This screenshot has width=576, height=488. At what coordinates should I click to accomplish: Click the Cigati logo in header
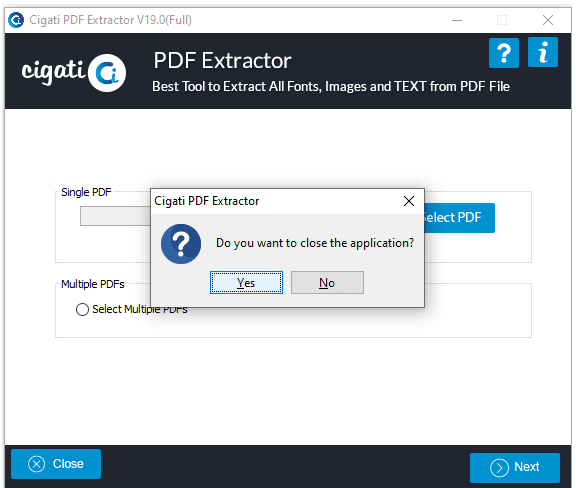coord(74,72)
